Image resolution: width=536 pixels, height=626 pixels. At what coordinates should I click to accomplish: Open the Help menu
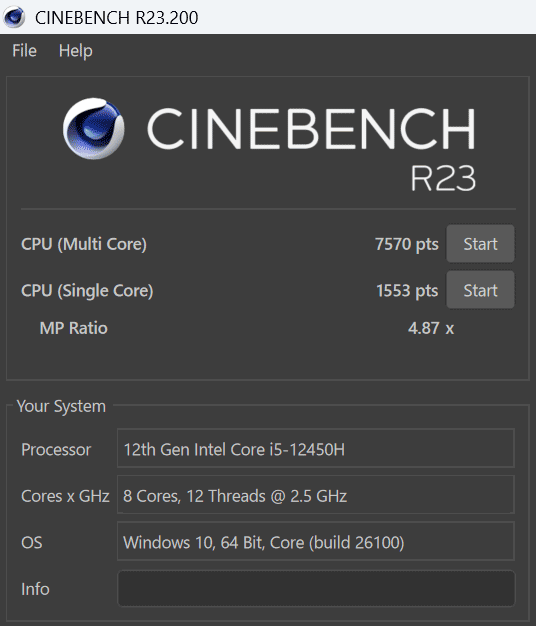click(75, 51)
